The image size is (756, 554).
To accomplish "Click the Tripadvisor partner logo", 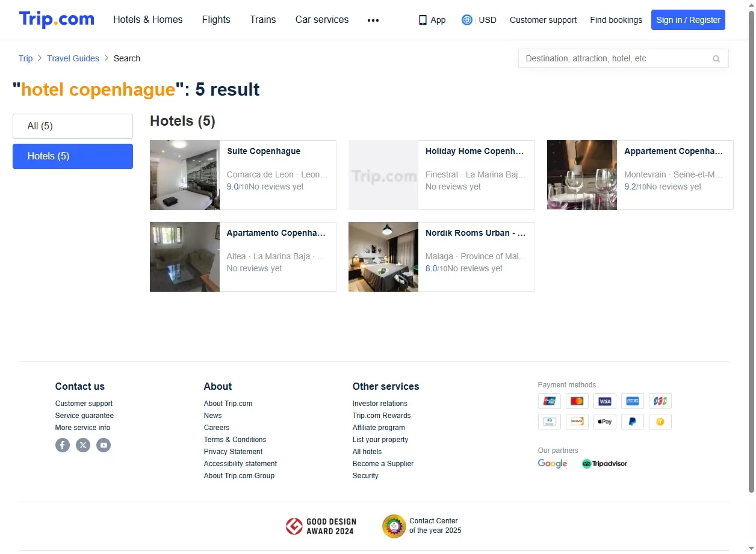I will point(604,464).
